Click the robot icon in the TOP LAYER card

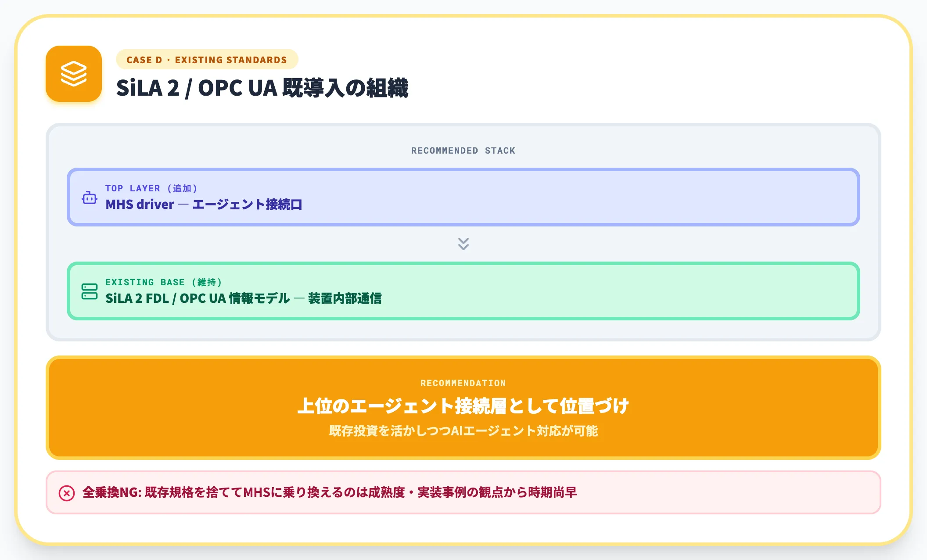[90, 197]
